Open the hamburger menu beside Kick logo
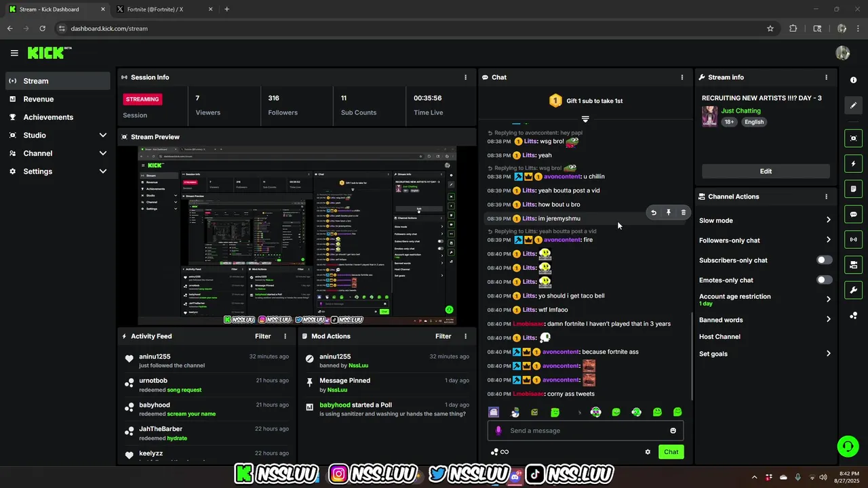This screenshot has width=868, height=488. click(14, 53)
